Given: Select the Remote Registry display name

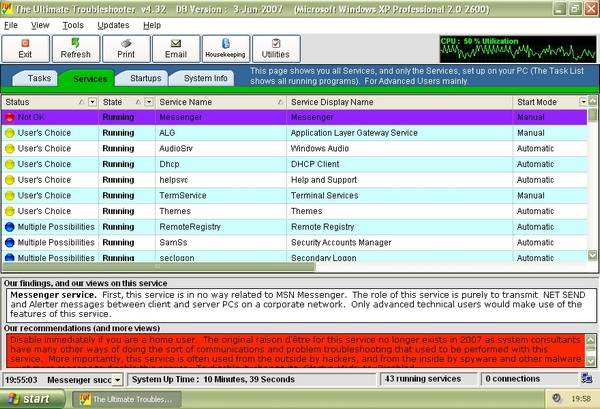Looking at the screenshot, I should tap(323, 227).
